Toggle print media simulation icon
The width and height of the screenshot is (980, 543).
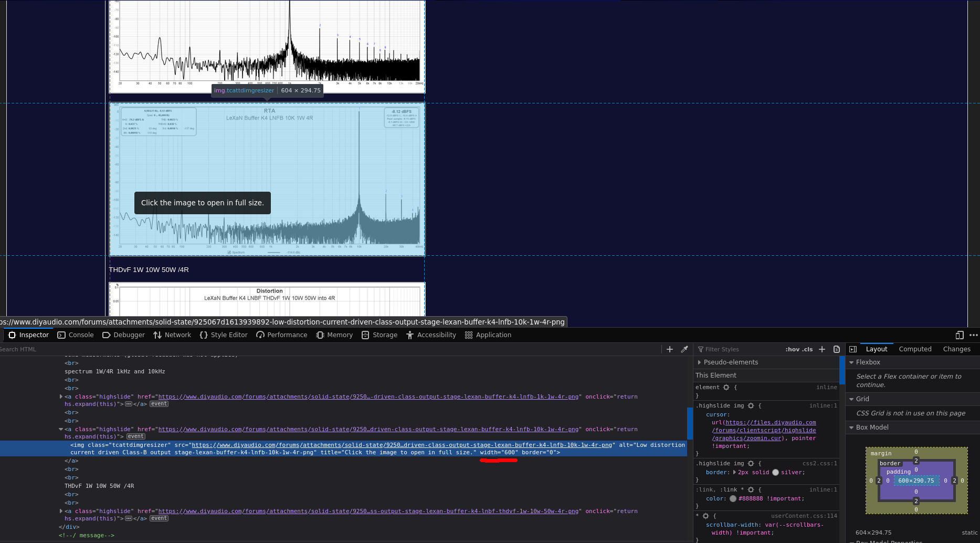(837, 349)
